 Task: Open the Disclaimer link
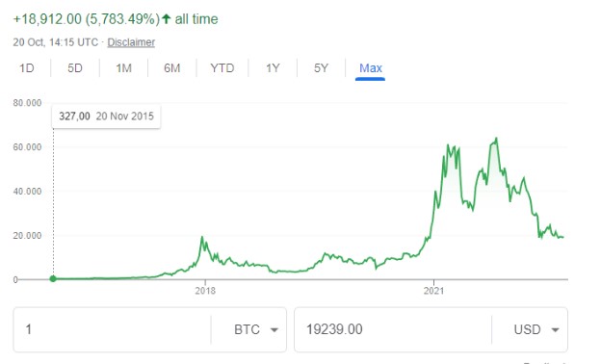tap(131, 42)
